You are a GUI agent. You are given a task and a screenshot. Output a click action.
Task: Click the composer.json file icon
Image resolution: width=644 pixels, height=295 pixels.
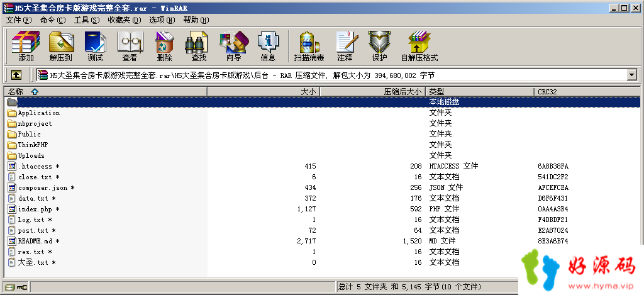pos(11,188)
